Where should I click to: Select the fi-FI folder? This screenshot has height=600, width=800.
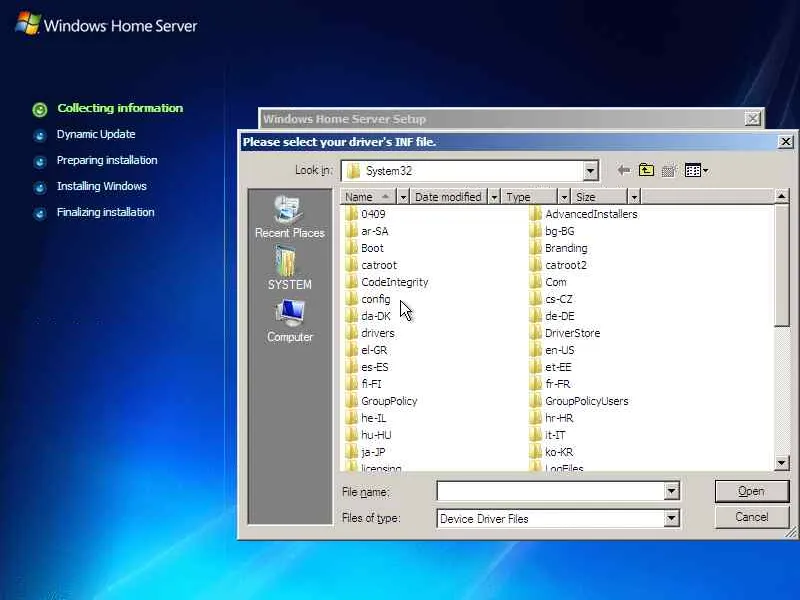363,384
